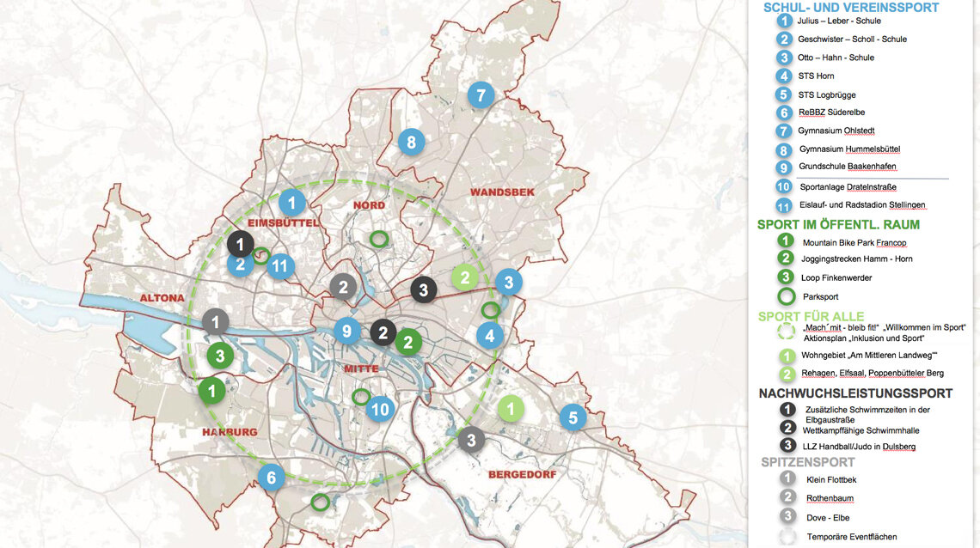Click blue marker 11 on the map

[279, 266]
